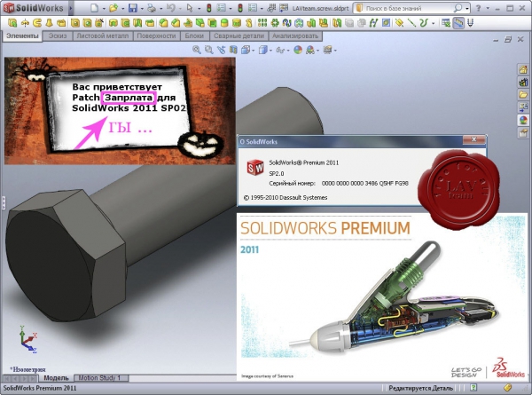
Task: Click the Edit Appearance color ball icon
Action: (298, 50)
